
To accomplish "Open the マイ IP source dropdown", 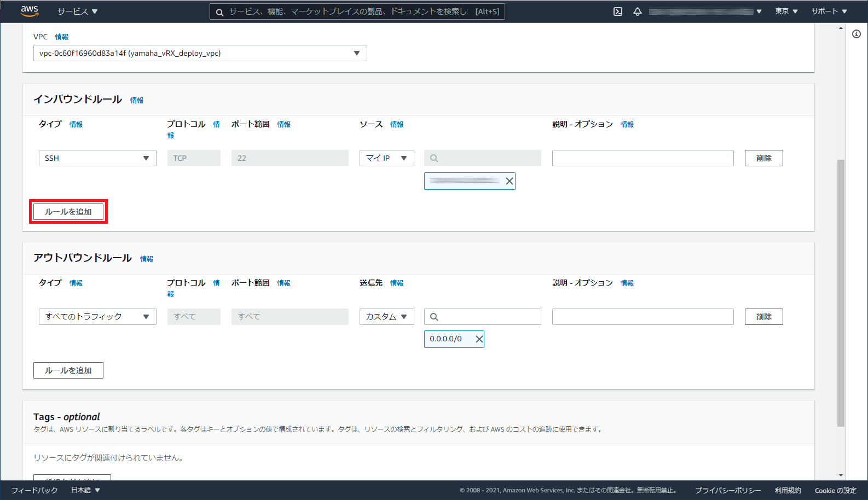I will tap(386, 158).
